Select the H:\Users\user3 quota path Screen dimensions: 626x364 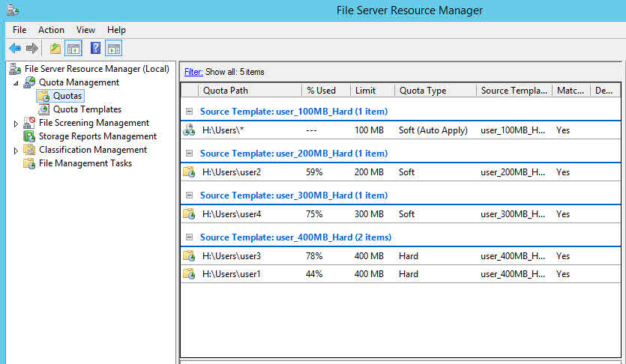[x=232, y=255]
